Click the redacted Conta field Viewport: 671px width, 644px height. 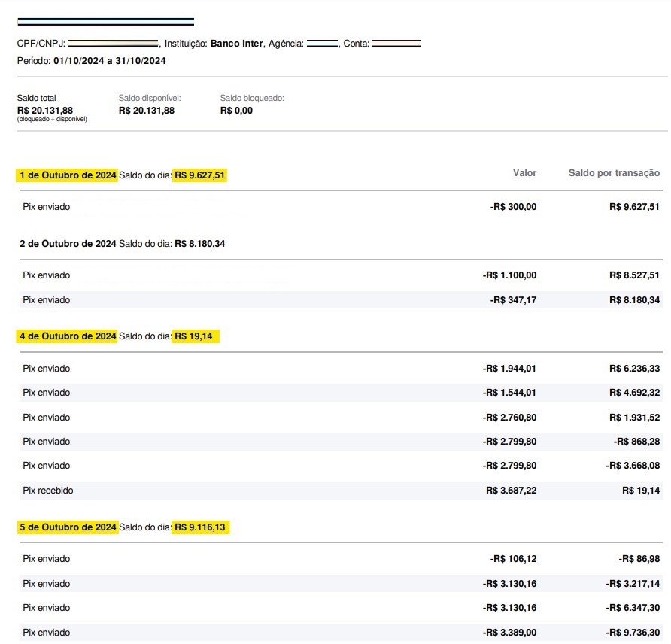(396, 44)
